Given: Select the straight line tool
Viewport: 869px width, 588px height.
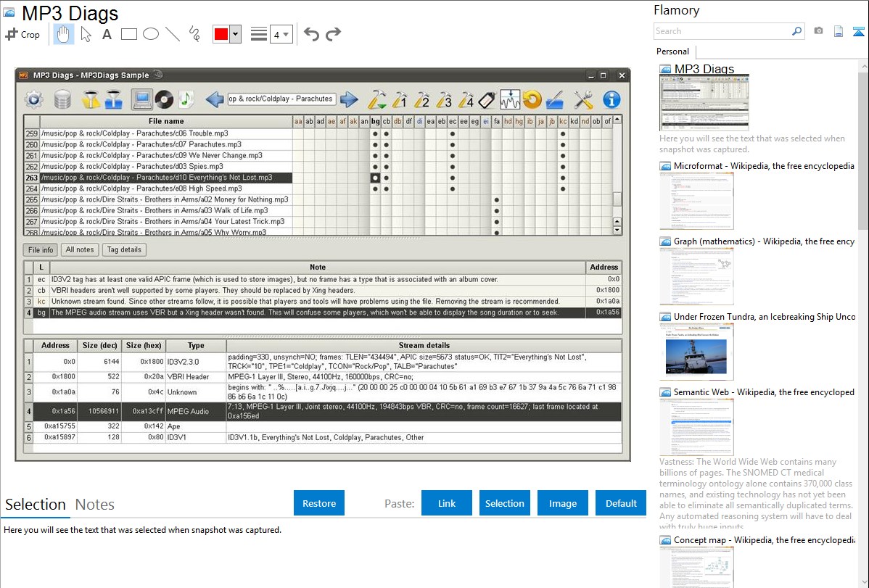Looking at the screenshot, I should point(173,34).
